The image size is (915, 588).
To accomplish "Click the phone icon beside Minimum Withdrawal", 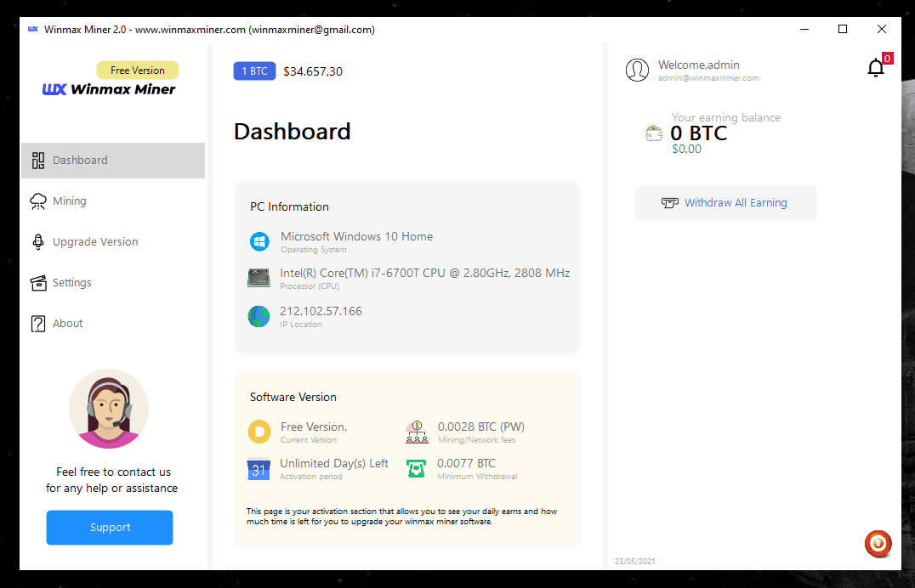I will 417,468.
